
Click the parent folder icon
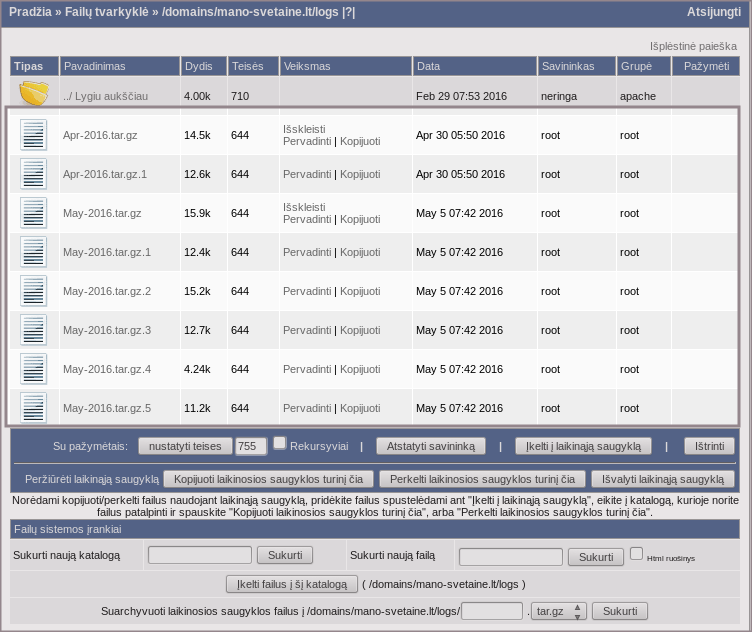34,95
